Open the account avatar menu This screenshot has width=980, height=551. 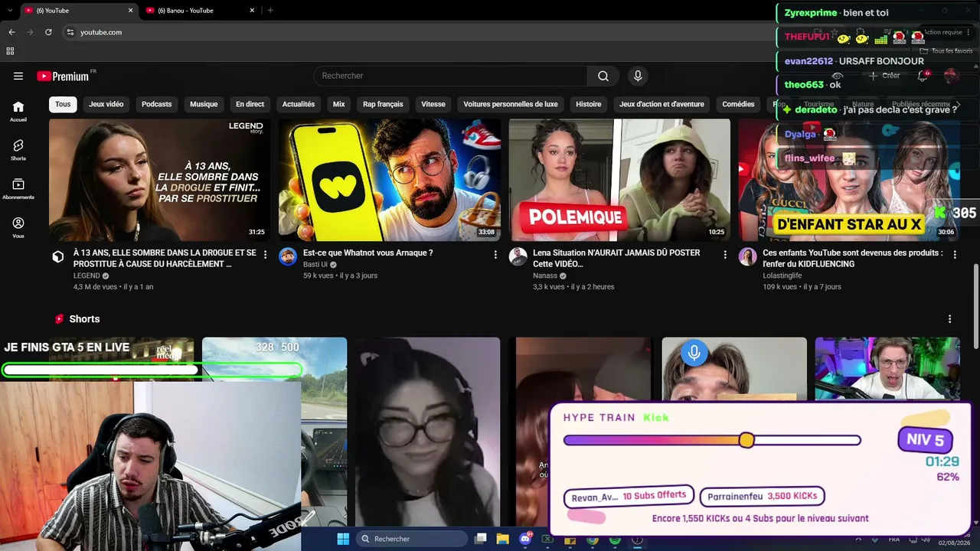952,76
